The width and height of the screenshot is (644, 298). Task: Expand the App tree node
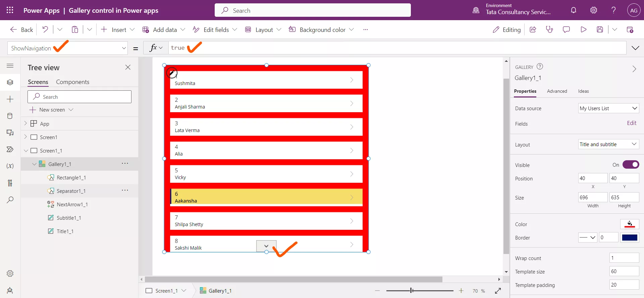(25, 123)
